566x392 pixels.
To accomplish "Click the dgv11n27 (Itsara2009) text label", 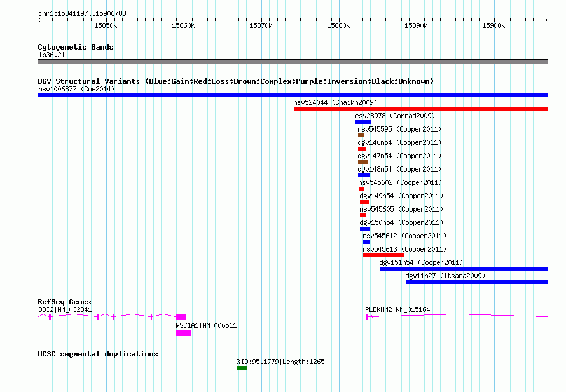I will pos(445,276).
